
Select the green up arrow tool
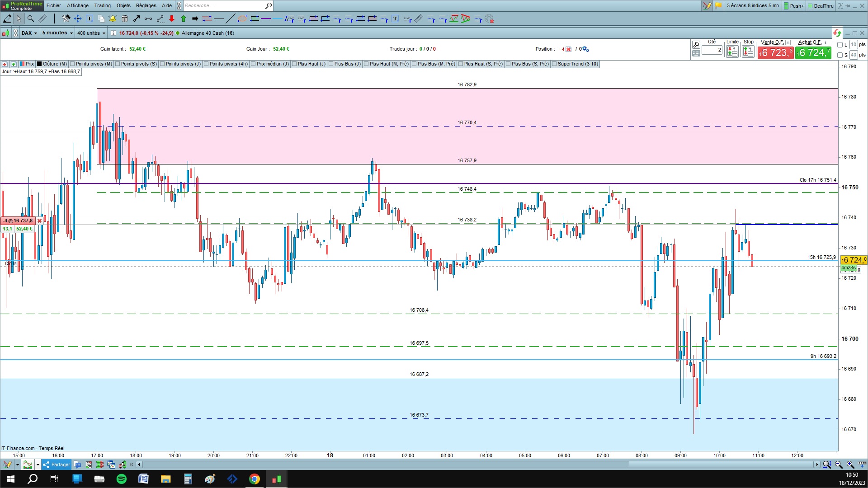click(x=184, y=19)
